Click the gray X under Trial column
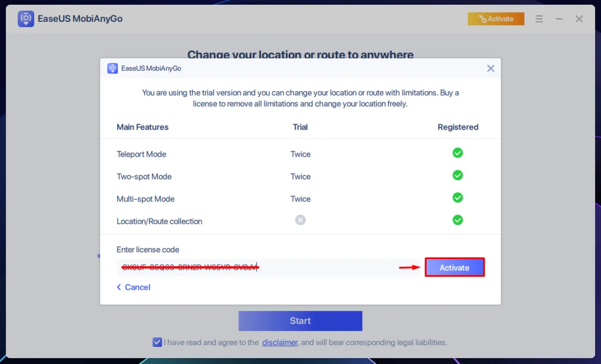The image size is (601, 364). (x=300, y=220)
